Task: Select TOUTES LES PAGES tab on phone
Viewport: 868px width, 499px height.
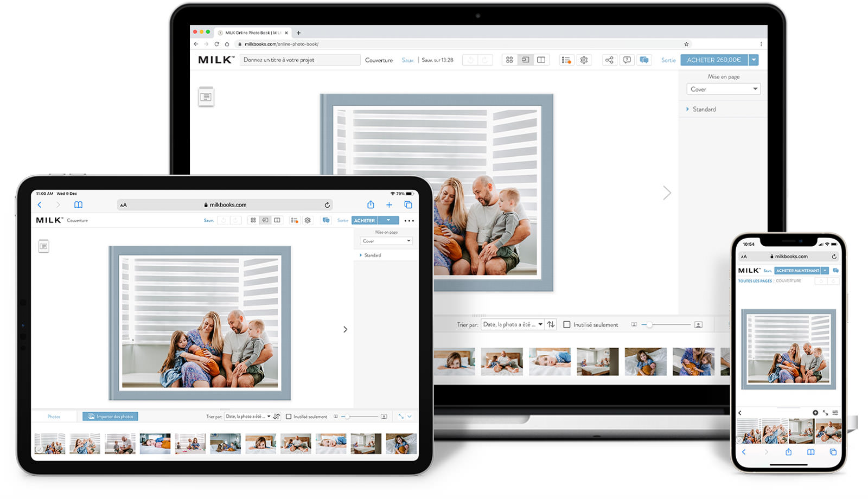Action: [755, 281]
